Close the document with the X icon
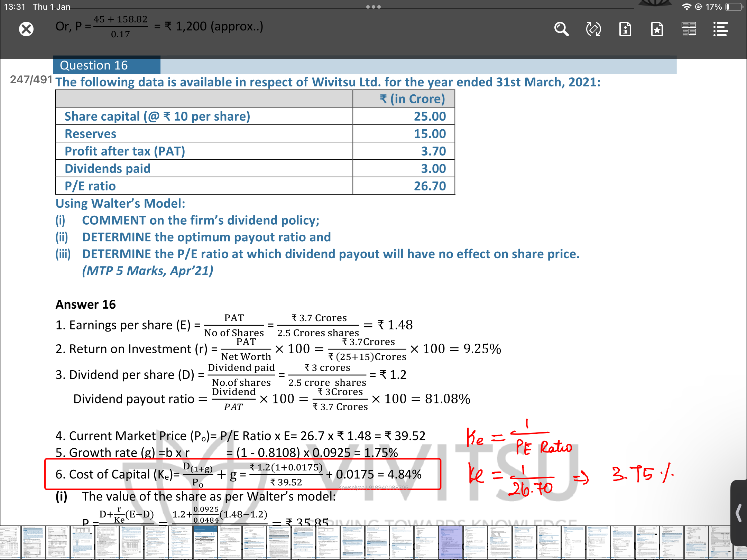Viewport: 747px width, 560px height. pos(26,29)
